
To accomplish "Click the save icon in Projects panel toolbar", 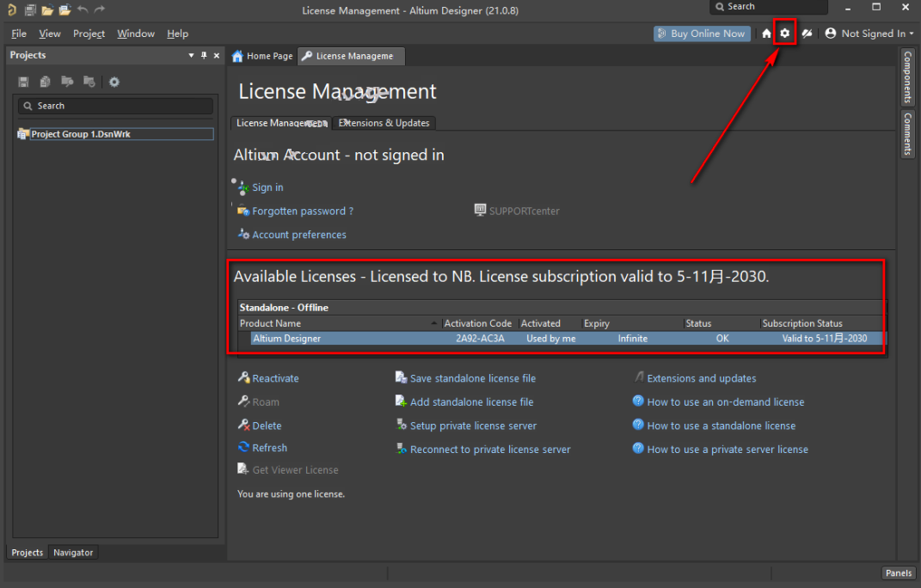I will 23,82.
